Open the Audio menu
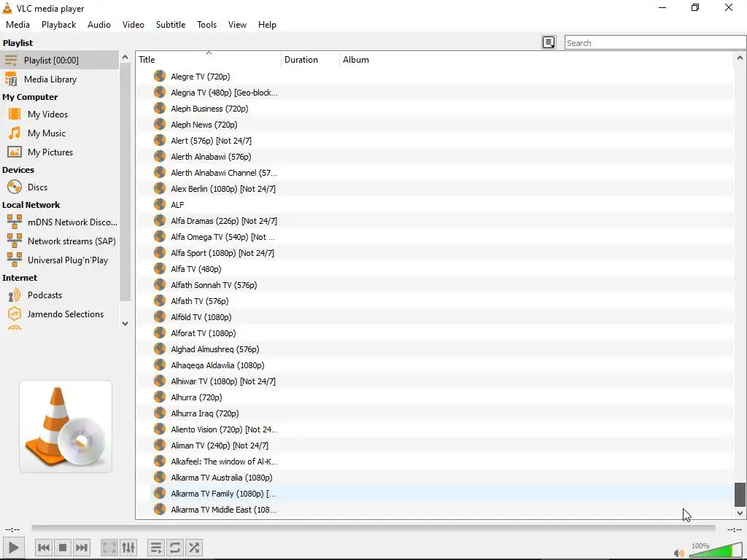This screenshot has width=747, height=560. pos(99,25)
